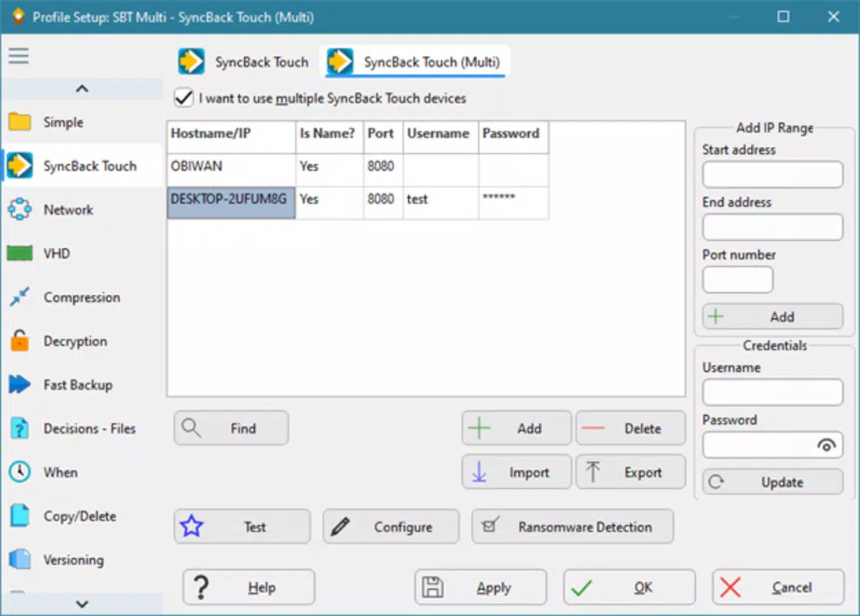Click the Add device button below table
Screen dimensions: 860x616
pos(516,428)
